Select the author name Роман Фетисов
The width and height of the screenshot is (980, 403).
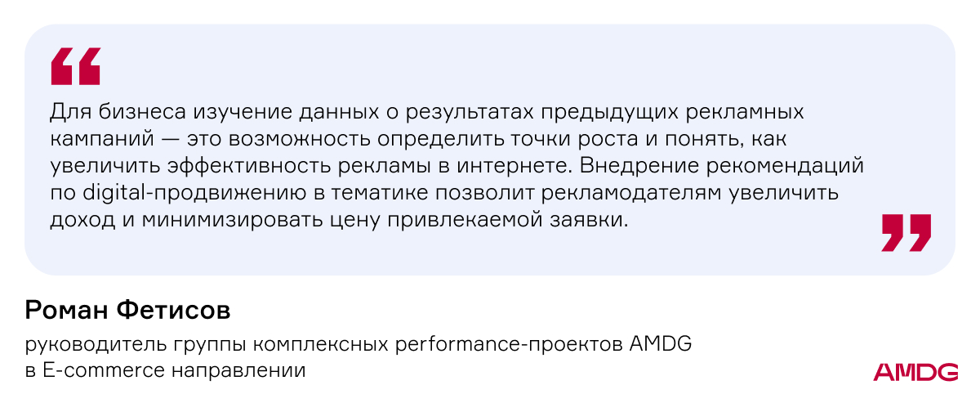click(128, 310)
